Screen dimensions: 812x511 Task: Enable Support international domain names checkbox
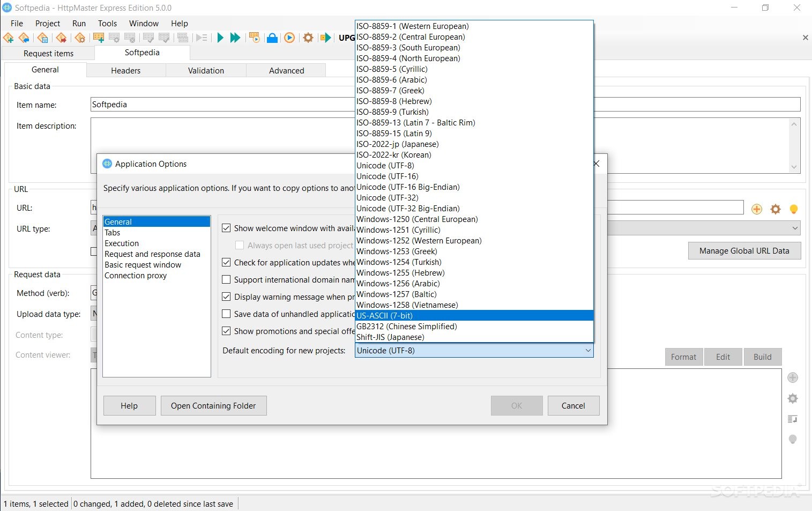pyautogui.click(x=226, y=279)
